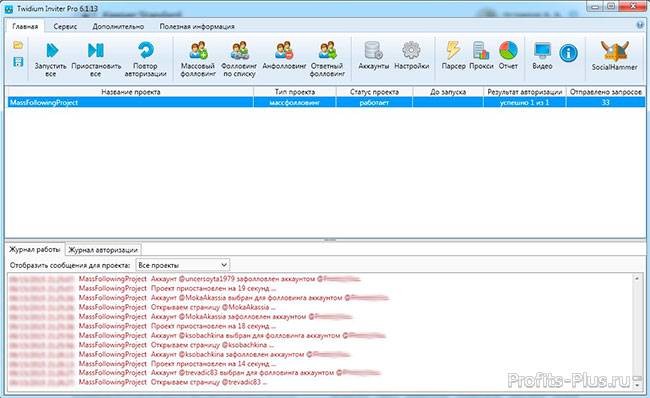Image resolution: width=650 pixels, height=398 pixels.
Task: Select log line Проект приостановлен на 14 секунд
Action: click(x=142, y=364)
